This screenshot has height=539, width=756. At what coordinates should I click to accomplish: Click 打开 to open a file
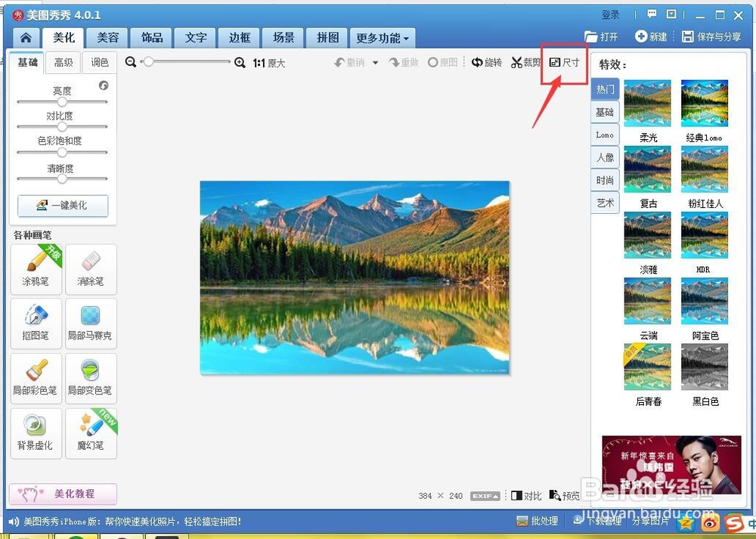click(601, 36)
